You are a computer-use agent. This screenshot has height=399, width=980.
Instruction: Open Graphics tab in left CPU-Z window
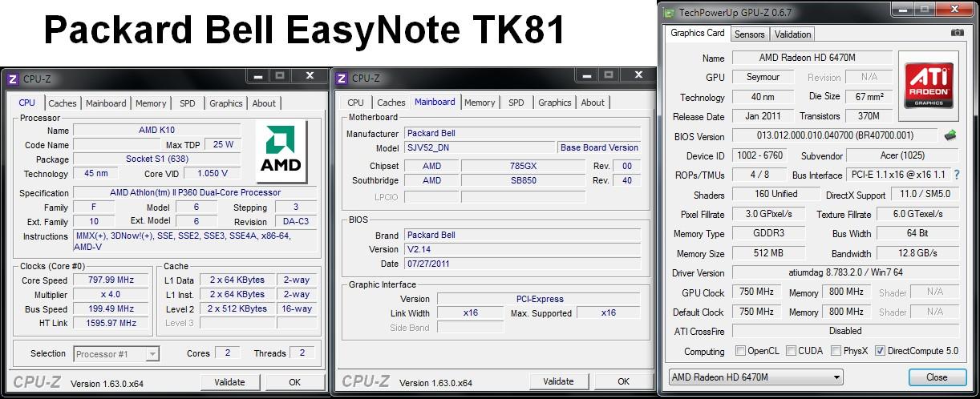point(226,103)
